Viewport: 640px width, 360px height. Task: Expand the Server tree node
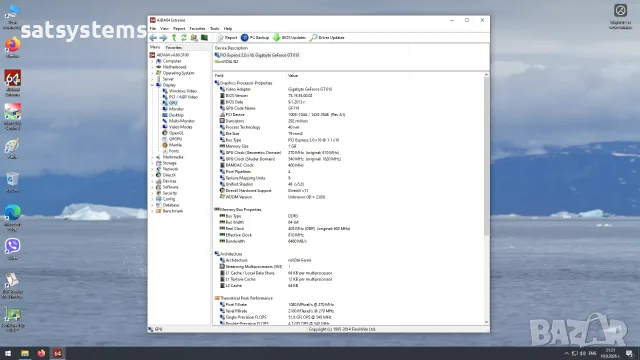pyautogui.click(x=153, y=79)
